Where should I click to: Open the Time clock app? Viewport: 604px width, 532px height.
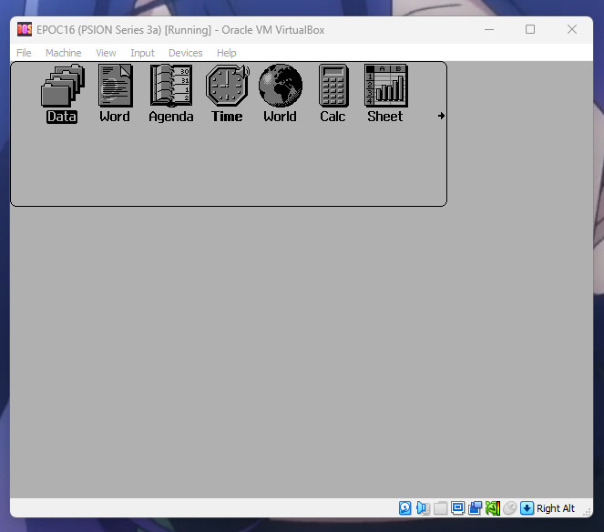point(227,86)
